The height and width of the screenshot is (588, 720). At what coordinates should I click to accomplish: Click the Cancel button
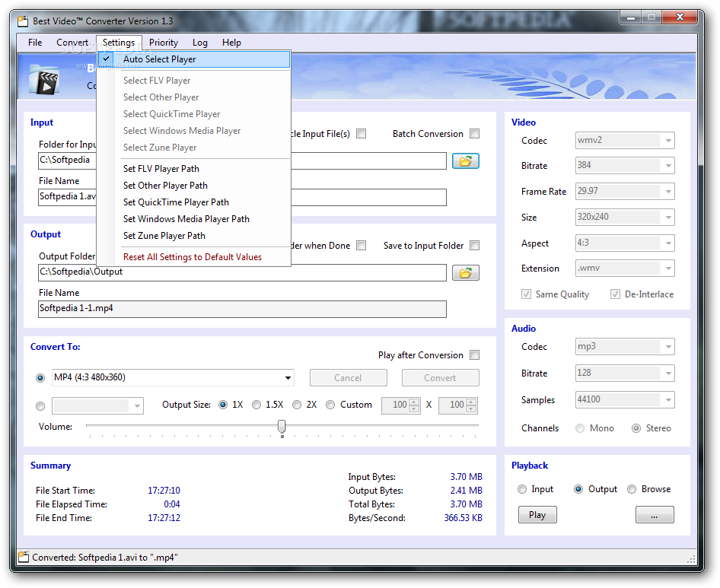(x=348, y=378)
